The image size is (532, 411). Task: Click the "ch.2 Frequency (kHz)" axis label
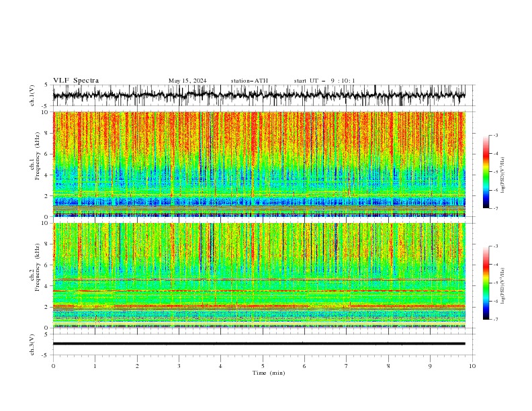(x=35, y=267)
